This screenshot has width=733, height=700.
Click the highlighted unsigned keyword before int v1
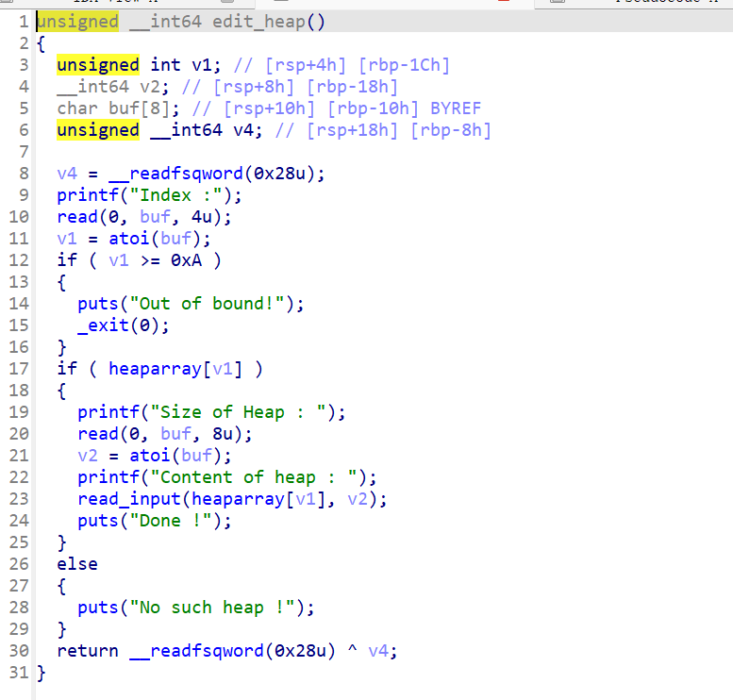(98, 65)
